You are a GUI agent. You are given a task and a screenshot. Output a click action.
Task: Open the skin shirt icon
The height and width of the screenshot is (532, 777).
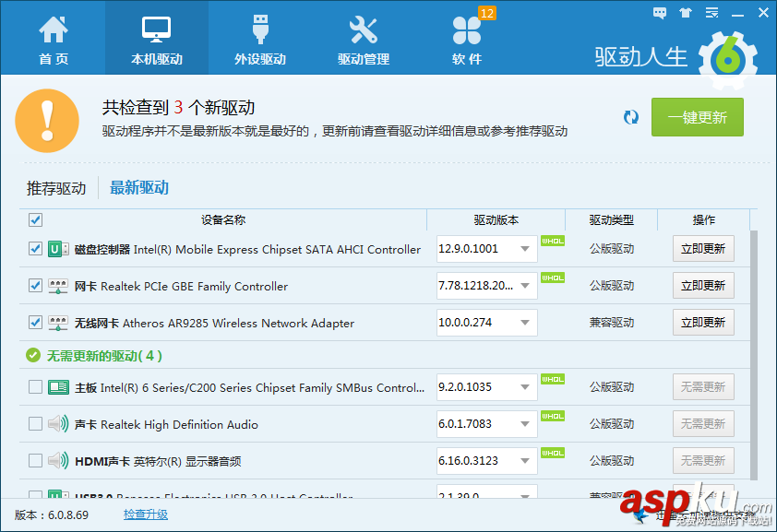coord(686,13)
